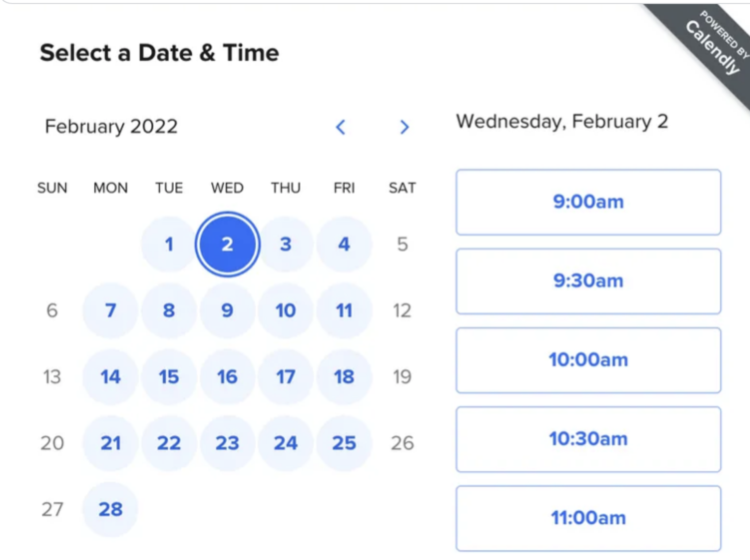This screenshot has width=750, height=560.
Task: Advance to the next month
Action: 404,127
